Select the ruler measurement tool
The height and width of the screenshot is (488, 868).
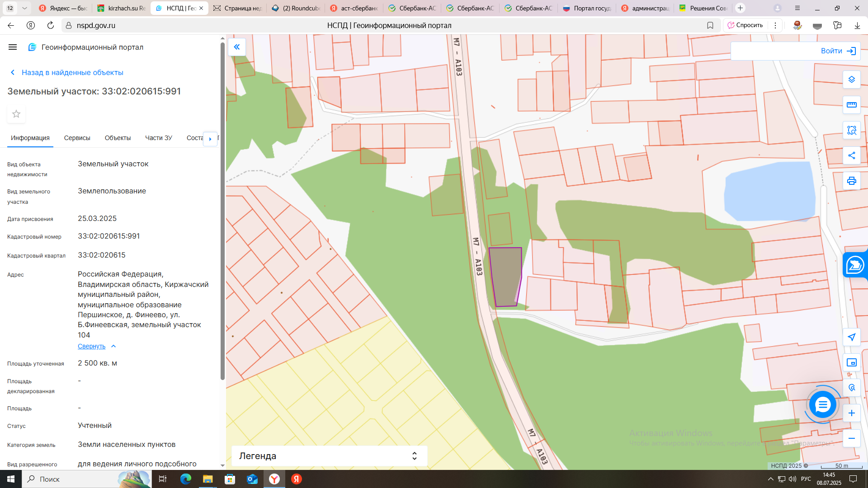click(851, 105)
